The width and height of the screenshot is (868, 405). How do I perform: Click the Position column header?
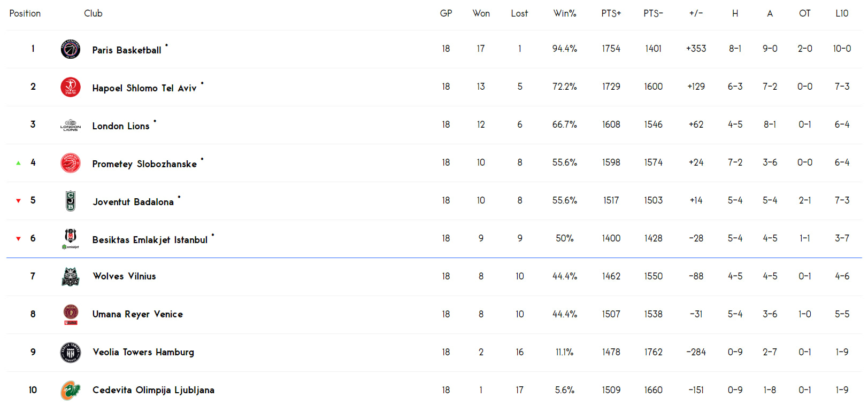pos(25,13)
